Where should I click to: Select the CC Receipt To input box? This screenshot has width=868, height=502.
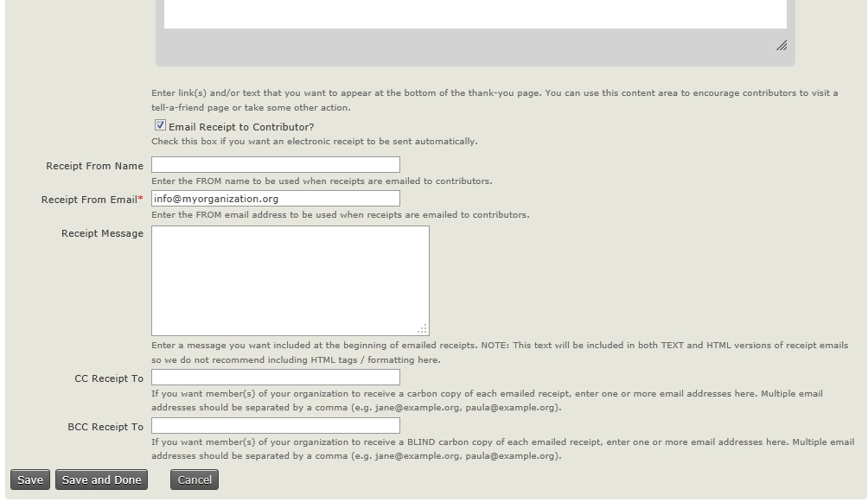275,378
